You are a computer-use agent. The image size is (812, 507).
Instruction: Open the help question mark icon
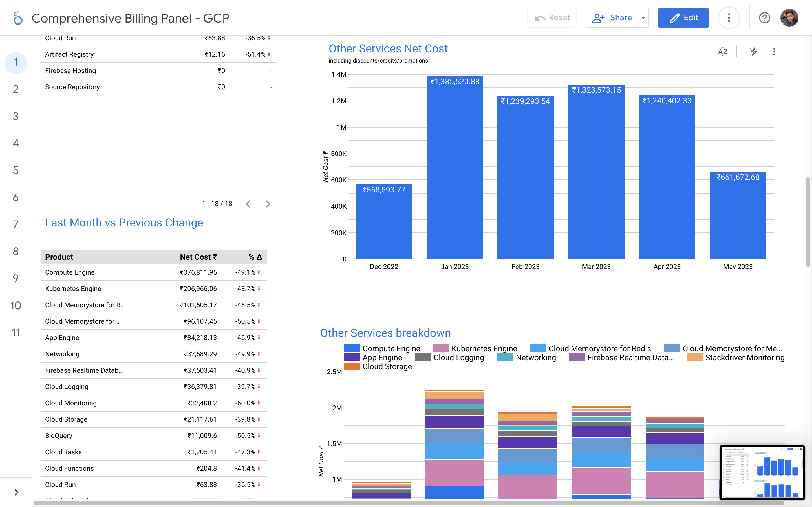coord(764,18)
